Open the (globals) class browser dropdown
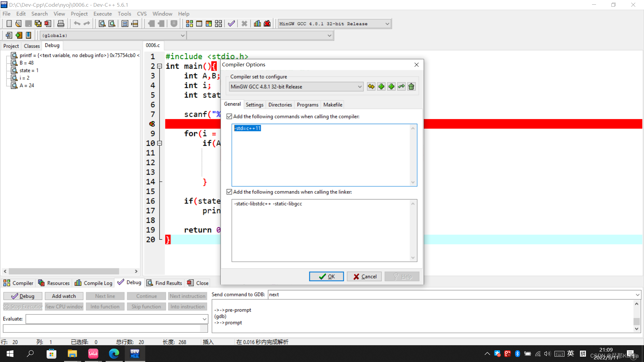Screen dimensions: 644x362 (x=182, y=35)
